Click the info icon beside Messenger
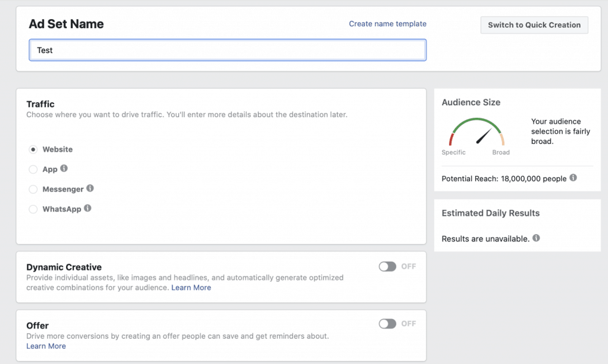Viewport: 608px width, 364px height. 90,188
